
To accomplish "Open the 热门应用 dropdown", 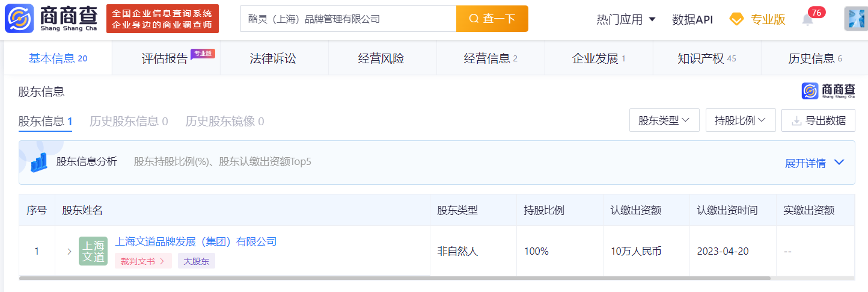I will [626, 19].
